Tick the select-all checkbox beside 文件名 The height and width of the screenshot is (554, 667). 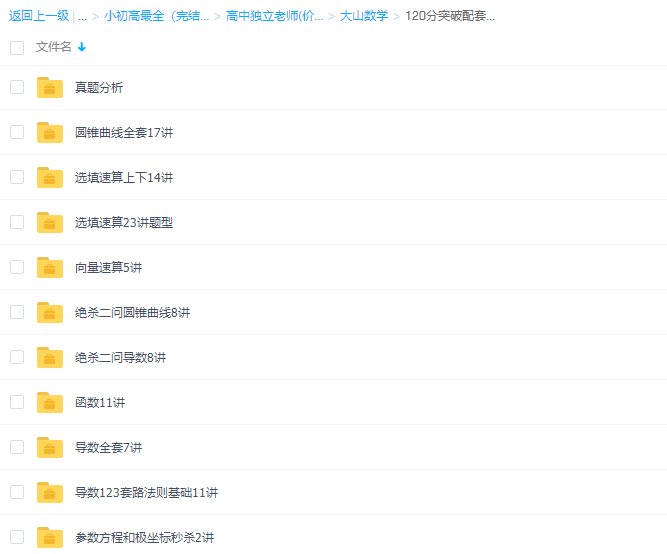click(x=17, y=47)
